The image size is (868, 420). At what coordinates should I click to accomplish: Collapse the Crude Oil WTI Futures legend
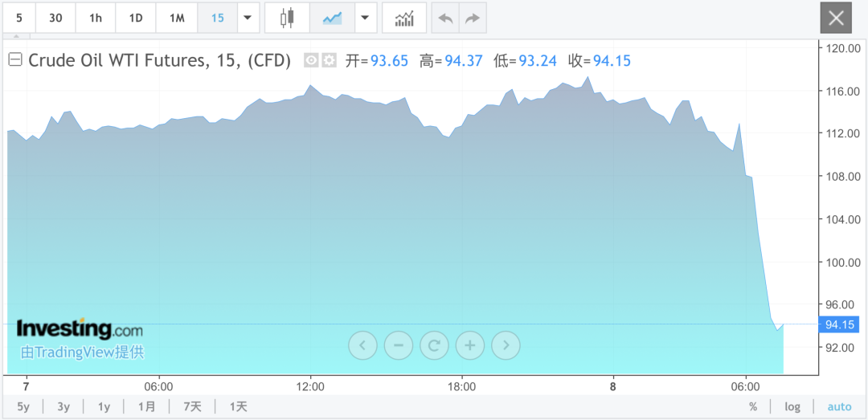click(14, 60)
